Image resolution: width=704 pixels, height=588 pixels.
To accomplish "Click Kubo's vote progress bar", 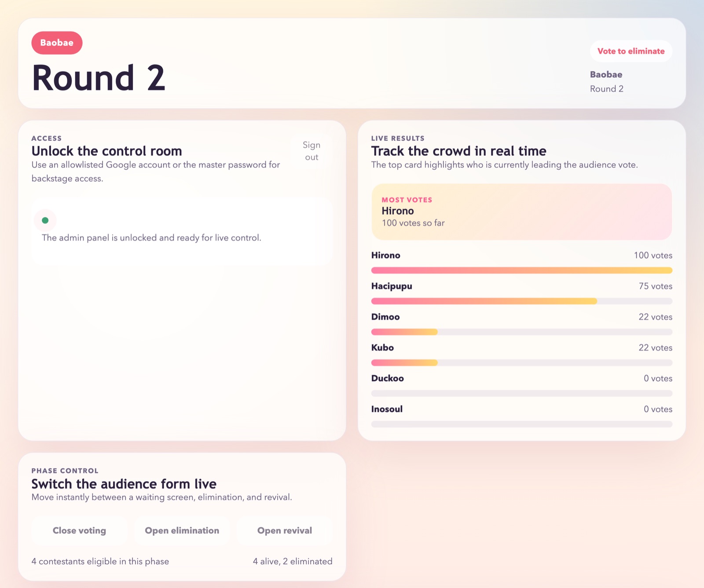I will pos(522,362).
